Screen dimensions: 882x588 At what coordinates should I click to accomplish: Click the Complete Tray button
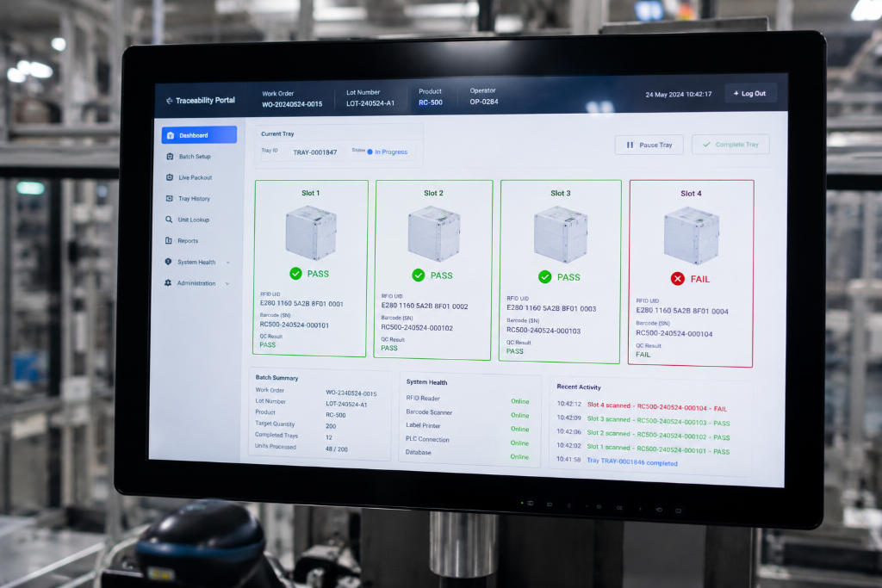730,145
